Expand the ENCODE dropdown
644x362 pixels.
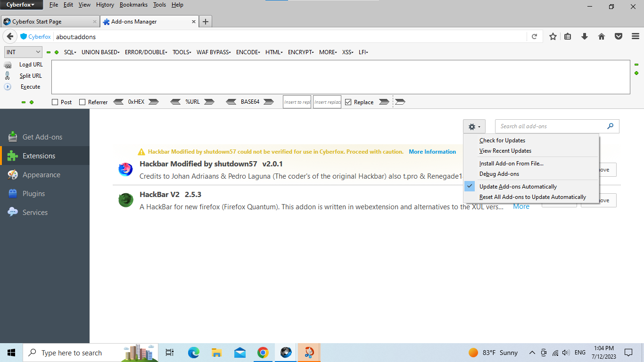[248, 52]
